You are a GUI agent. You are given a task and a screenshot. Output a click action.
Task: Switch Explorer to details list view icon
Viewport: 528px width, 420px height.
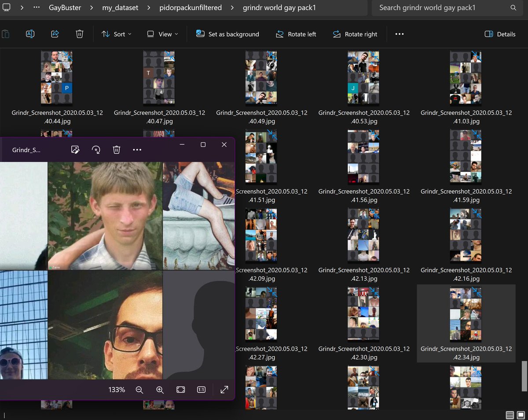point(510,415)
